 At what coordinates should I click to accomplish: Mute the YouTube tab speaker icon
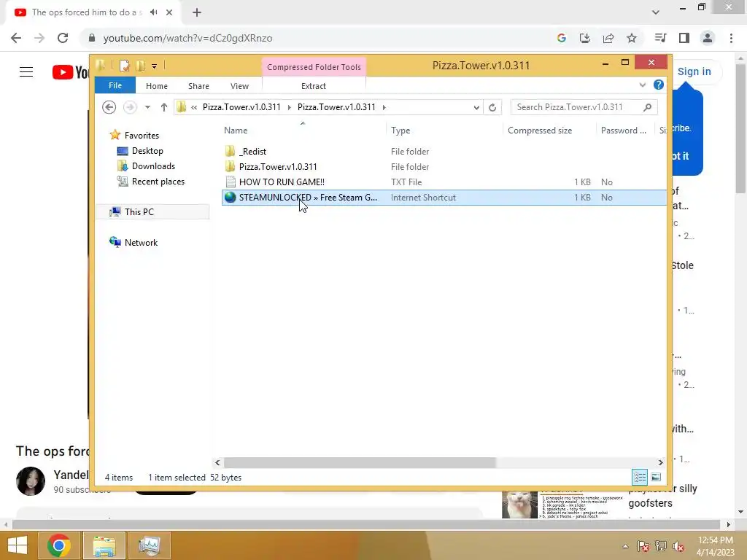point(153,12)
